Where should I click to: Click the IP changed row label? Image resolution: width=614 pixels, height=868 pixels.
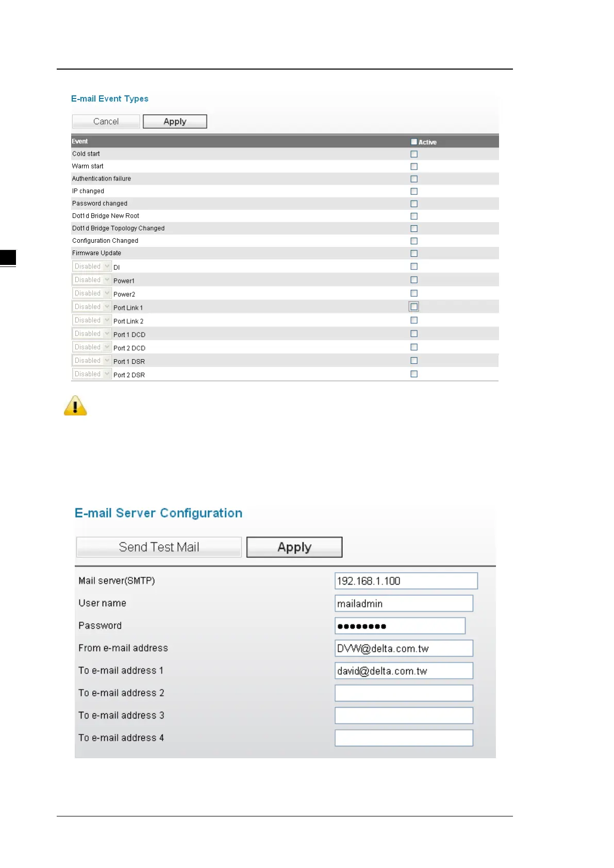(88, 191)
